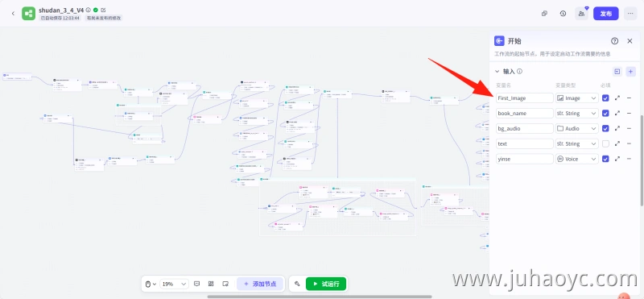This screenshot has height=299, width=644.
Task: Toggle required checkbox for text variable
Action: pos(605,144)
